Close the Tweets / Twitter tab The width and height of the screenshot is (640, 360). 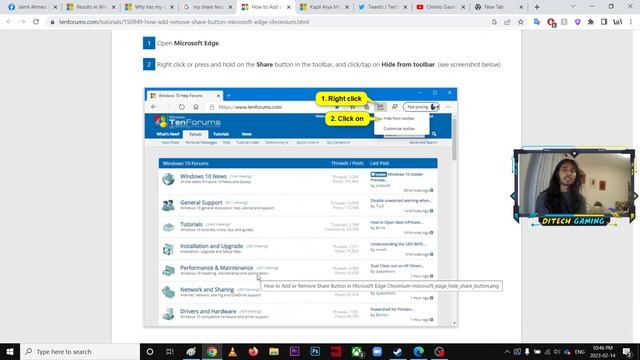(405, 7)
